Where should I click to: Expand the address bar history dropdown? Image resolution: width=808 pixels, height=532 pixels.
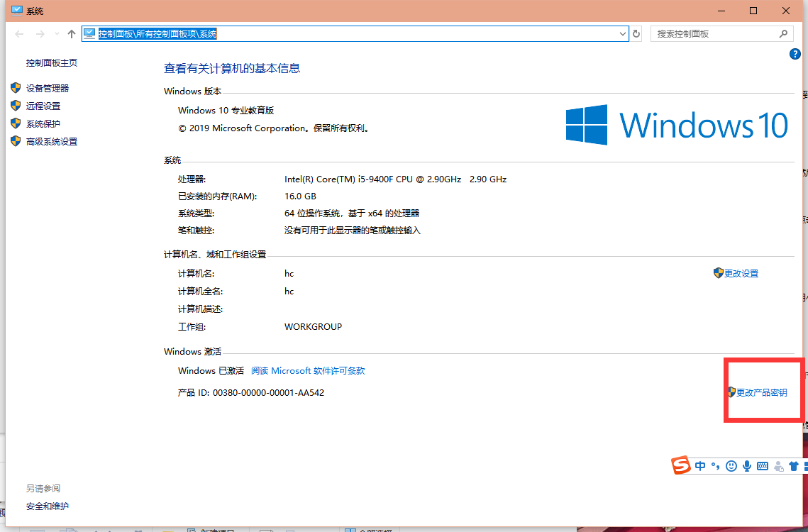[x=623, y=34]
